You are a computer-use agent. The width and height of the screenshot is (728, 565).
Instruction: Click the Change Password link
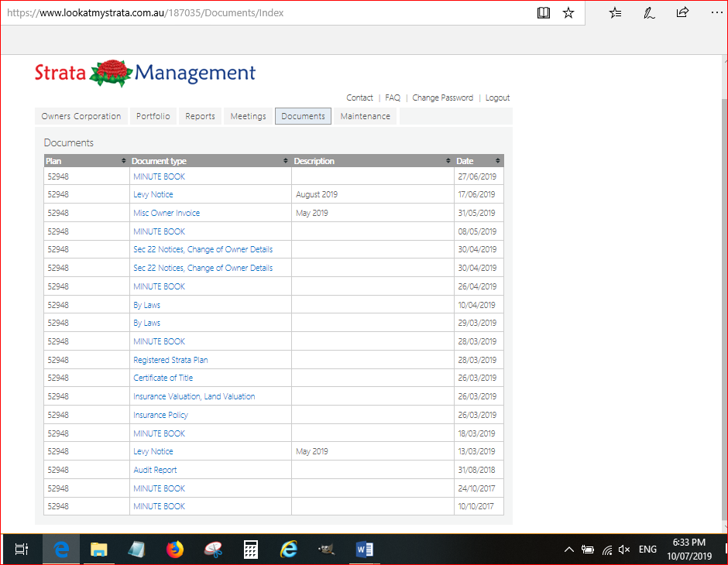click(442, 98)
